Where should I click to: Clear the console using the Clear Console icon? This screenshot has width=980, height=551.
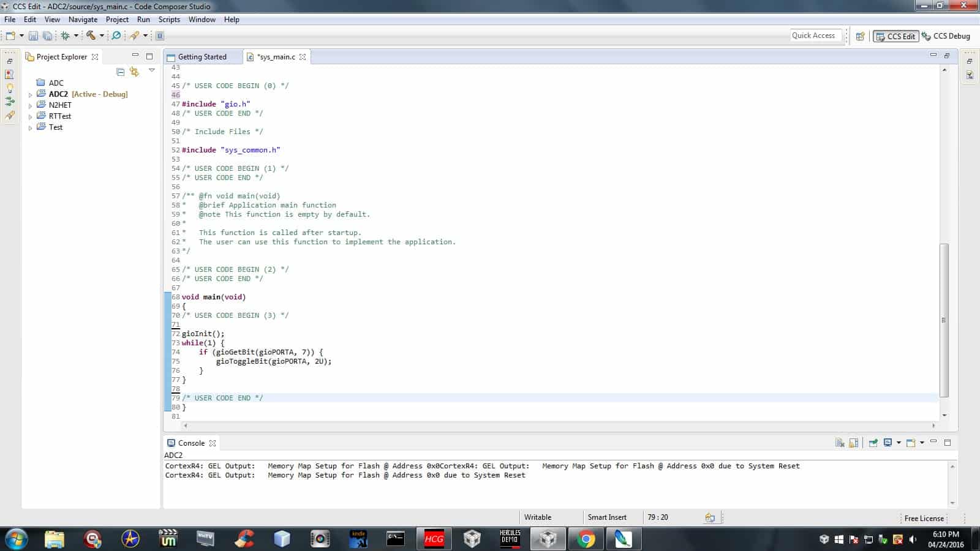pyautogui.click(x=840, y=443)
